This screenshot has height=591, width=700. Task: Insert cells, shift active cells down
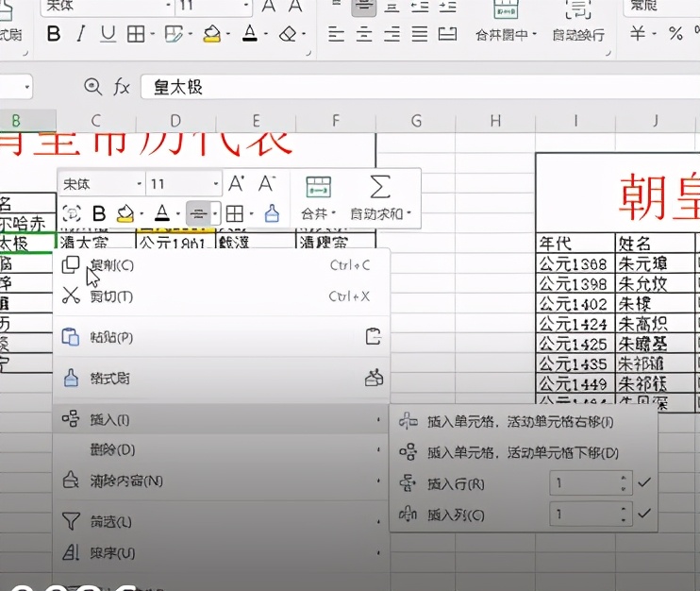pyautogui.click(x=524, y=452)
